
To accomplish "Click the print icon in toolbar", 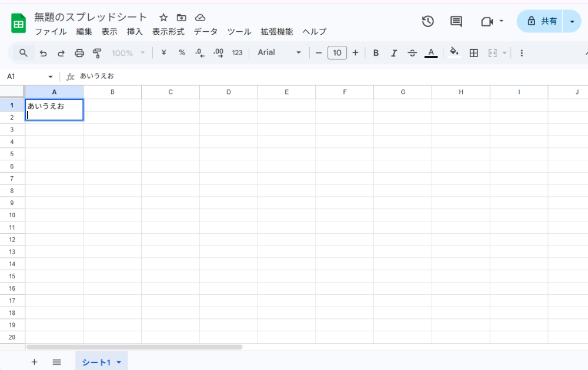I will [x=79, y=53].
